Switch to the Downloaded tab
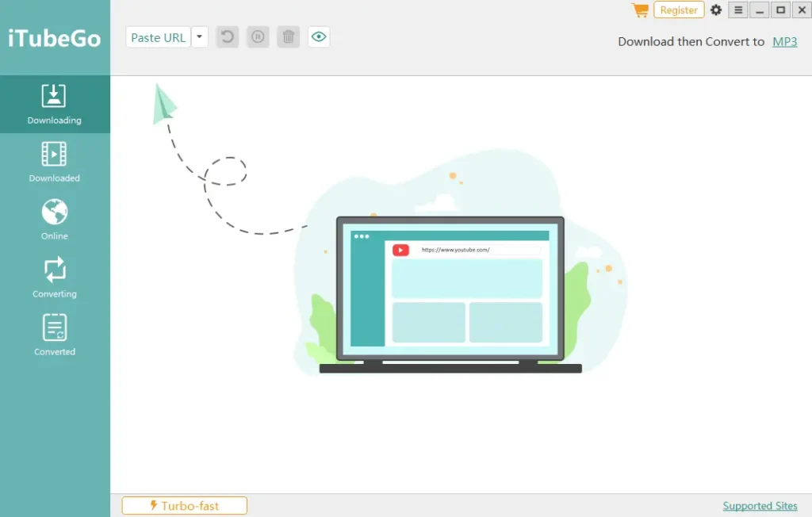Image resolution: width=812 pixels, height=517 pixels. pos(55,162)
